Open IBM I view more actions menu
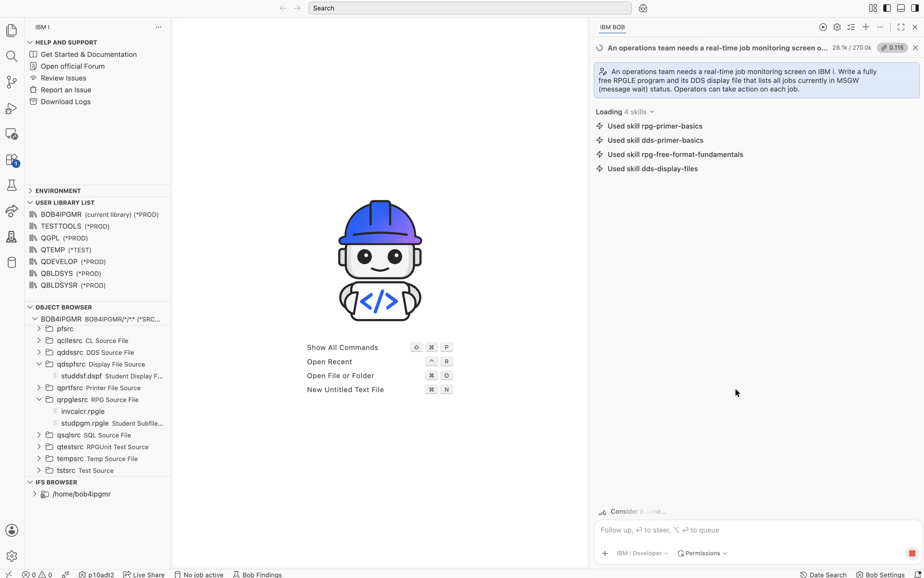Screen dimensions: 924x578 158,27
